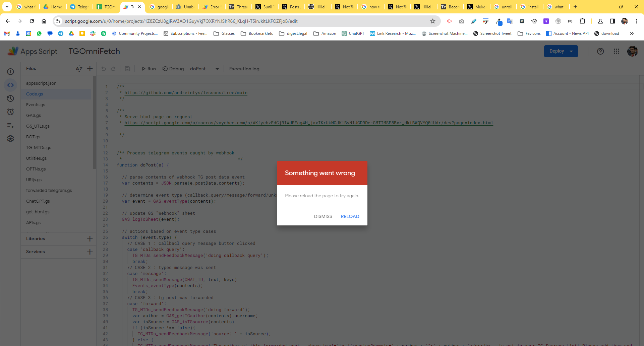Open the Execution log

(244, 69)
